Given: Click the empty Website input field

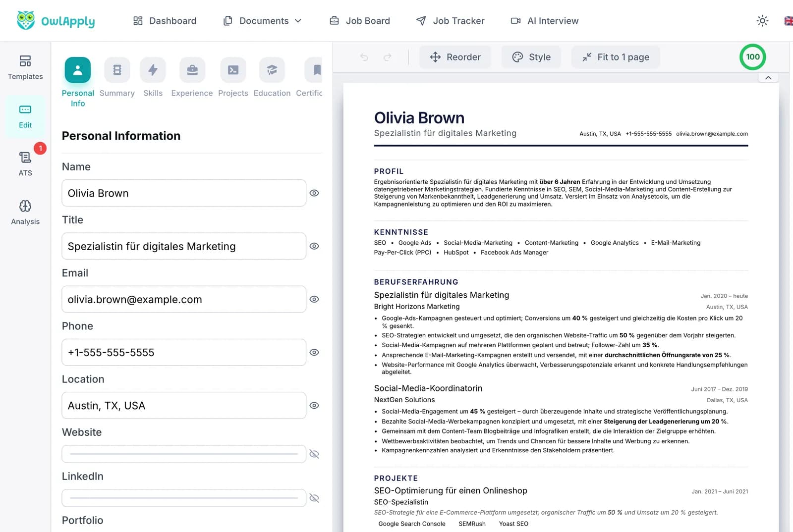Looking at the screenshot, I should [184, 454].
